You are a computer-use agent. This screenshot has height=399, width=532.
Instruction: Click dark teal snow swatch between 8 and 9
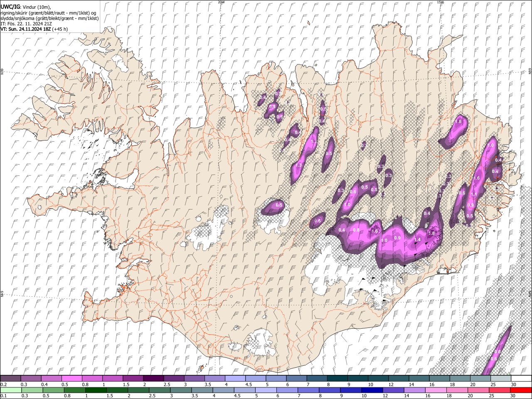(x=337, y=379)
